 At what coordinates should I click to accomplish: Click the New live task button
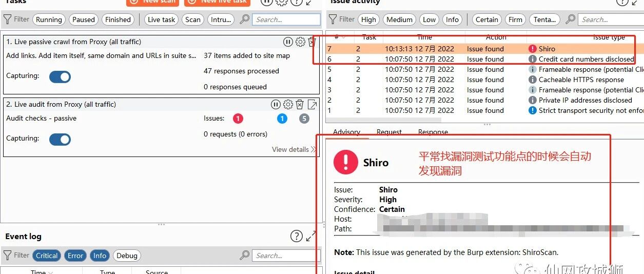click(217, 2)
